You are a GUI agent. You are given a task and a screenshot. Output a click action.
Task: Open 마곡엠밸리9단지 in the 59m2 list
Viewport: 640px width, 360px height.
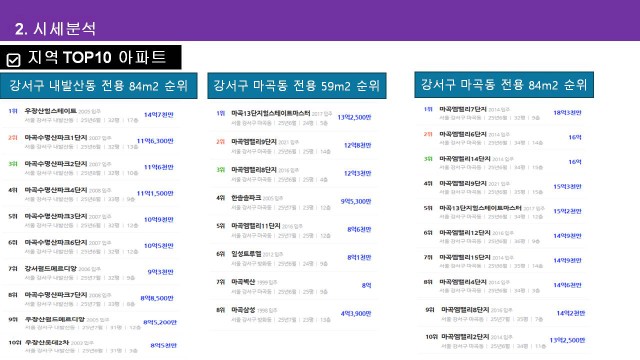pos(254,142)
